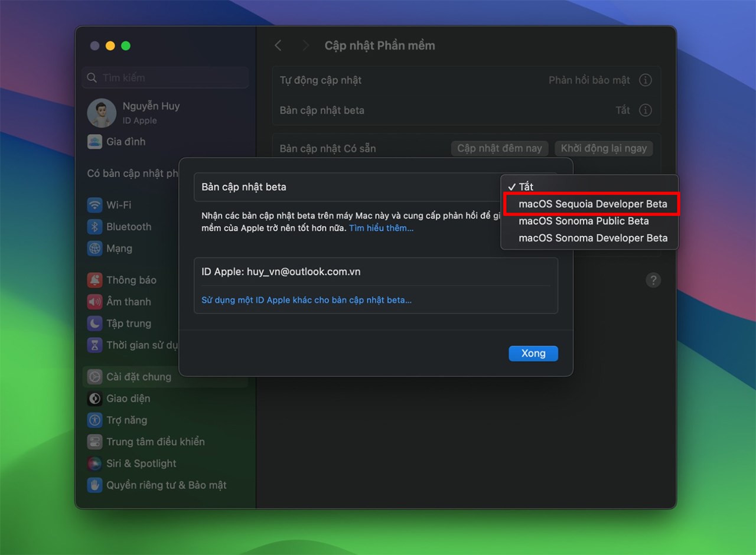The width and height of the screenshot is (756, 555).
Task: Click the green zoom window button
Action: point(125,46)
